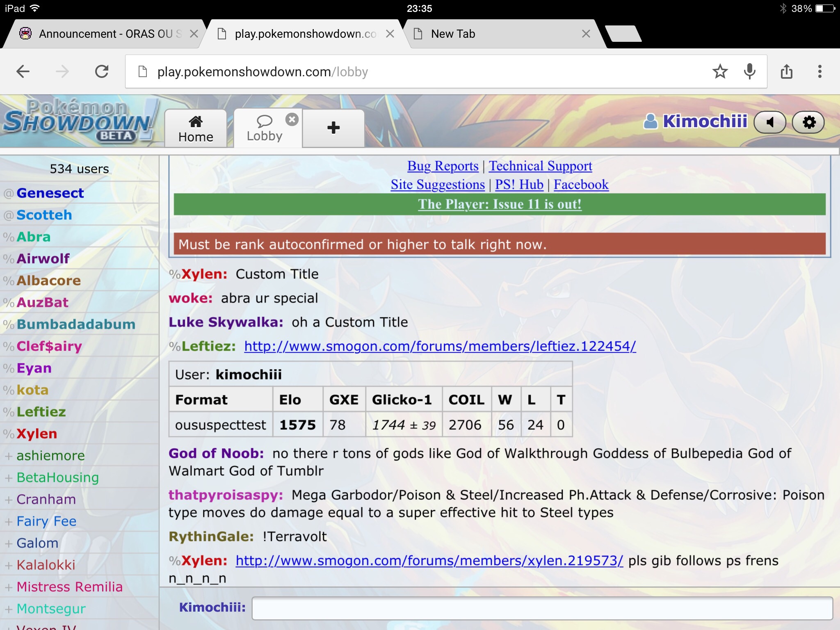Open options via the gear icon

(808, 122)
